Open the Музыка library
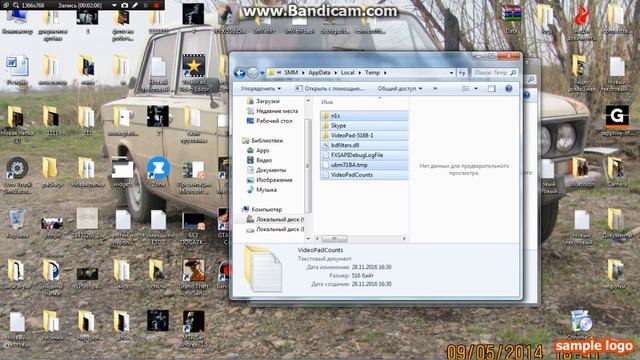The width and height of the screenshot is (640, 360). [262, 190]
